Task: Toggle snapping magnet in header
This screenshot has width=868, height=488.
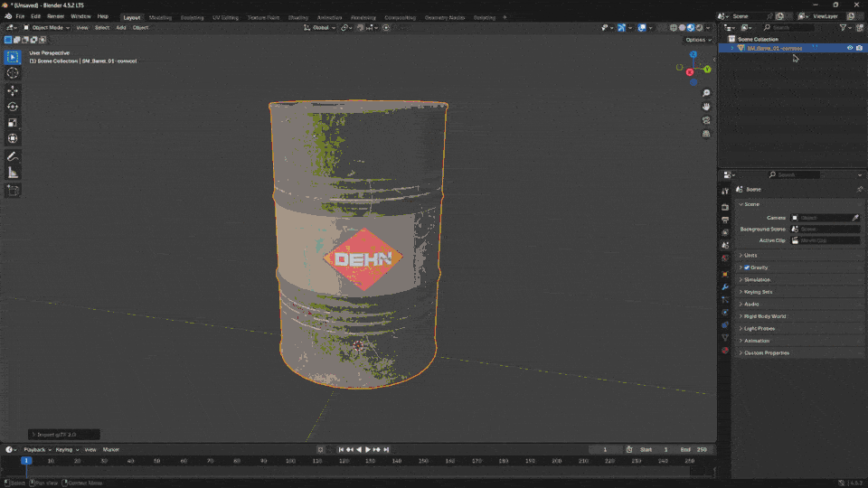Action: point(361,28)
